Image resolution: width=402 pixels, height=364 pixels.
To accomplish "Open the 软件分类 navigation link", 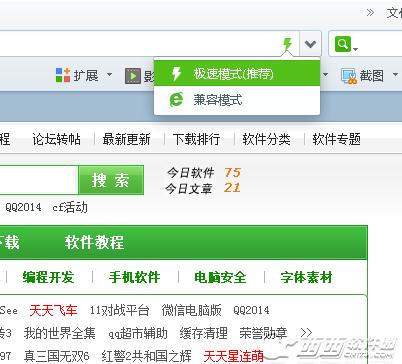I will point(266,139).
